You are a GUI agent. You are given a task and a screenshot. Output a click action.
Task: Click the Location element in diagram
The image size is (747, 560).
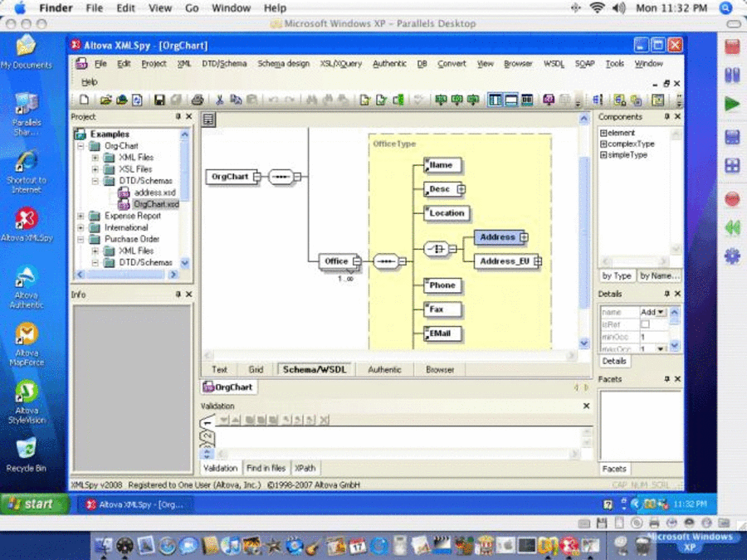[x=447, y=213]
